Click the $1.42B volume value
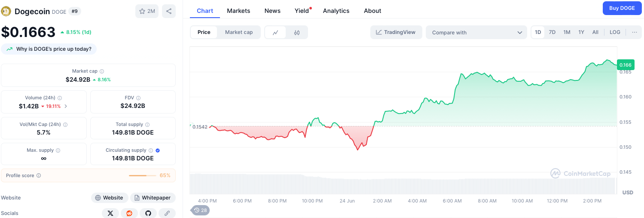644x218 pixels. point(29,106)
